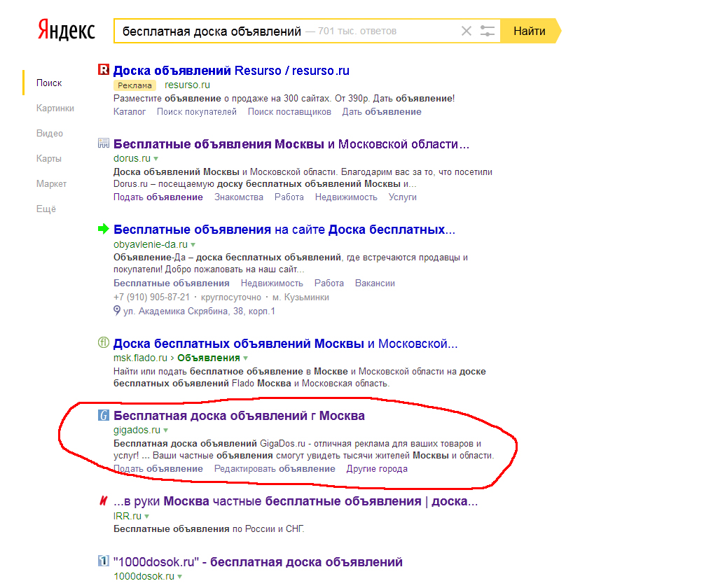The image size is (711, 588).
Task: Expand dropdown arrow next to 1000dosok.ru
Action: tap(180, 577)
